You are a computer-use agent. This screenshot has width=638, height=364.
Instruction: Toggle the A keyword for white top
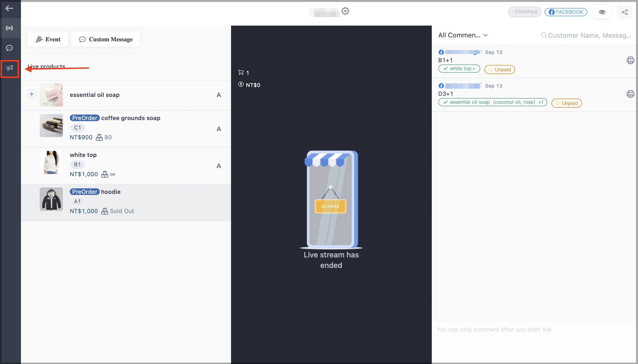tap(219, 166)
